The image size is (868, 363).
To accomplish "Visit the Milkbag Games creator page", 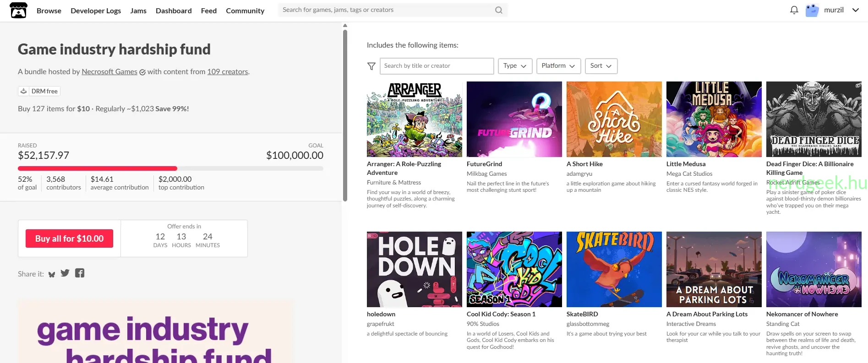I will 487,173.
